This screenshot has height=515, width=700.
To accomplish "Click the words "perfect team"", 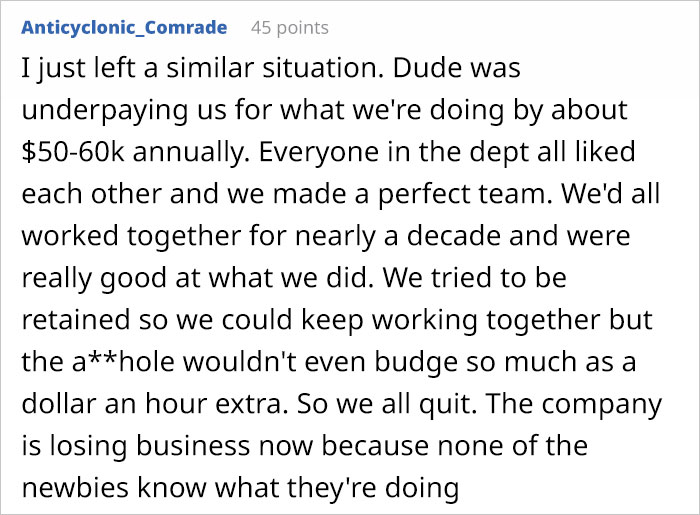I will (487, 196).
